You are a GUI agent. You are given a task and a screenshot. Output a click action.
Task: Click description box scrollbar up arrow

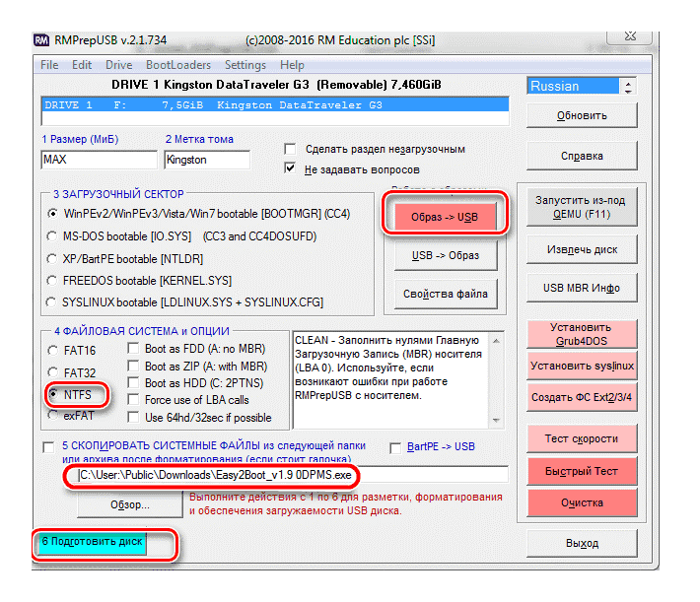tap(497, 341)
